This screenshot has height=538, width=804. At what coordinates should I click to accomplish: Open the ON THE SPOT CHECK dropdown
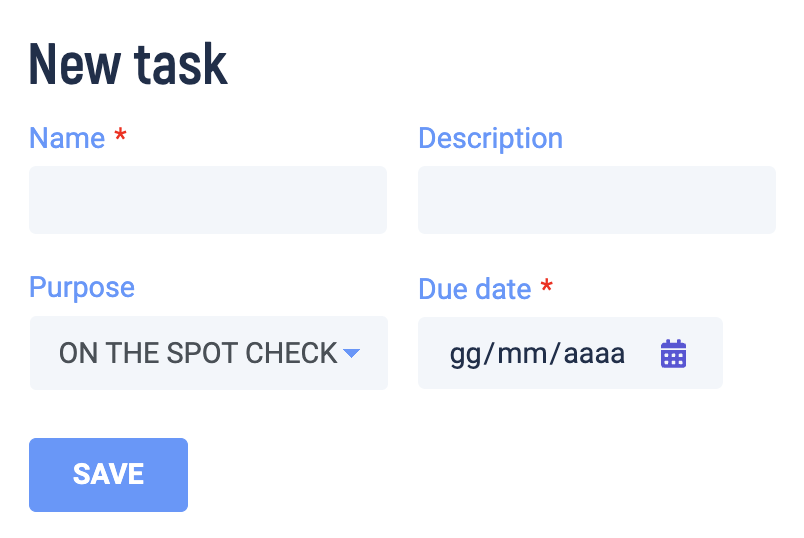(208, 353)
